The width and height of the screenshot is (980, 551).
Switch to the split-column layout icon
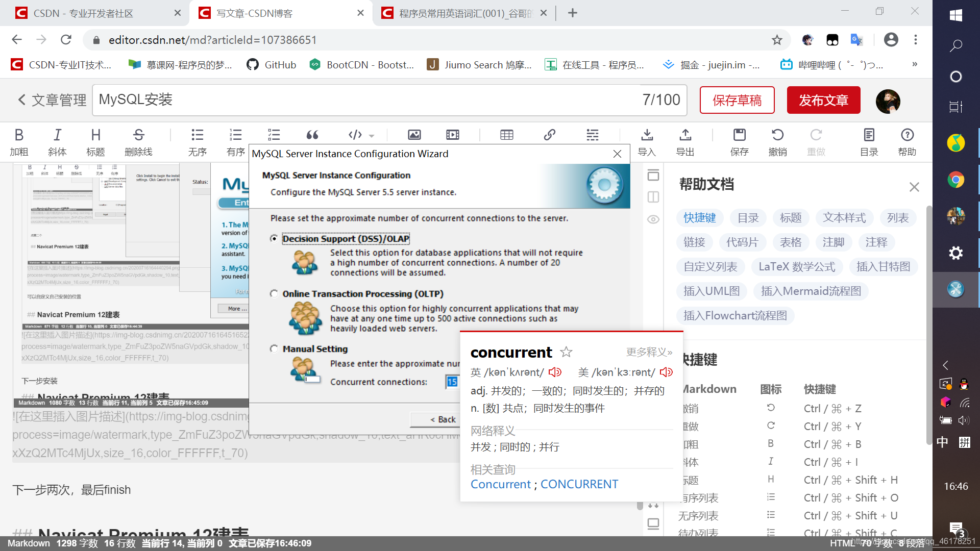653,197
